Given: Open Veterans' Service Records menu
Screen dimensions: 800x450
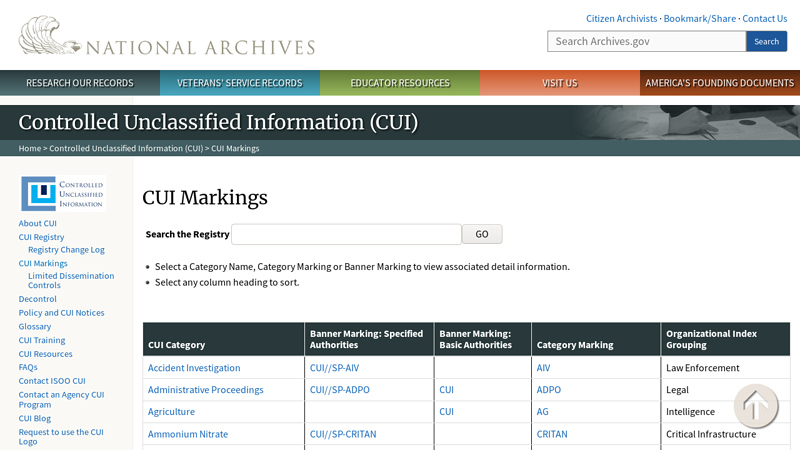Looking at the screenshot, I should pyautogui.click(x=240, y=83).
